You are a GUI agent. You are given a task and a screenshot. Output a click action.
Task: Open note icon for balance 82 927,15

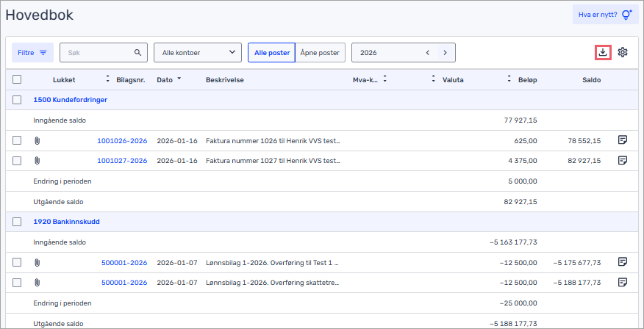pos(622,160)
